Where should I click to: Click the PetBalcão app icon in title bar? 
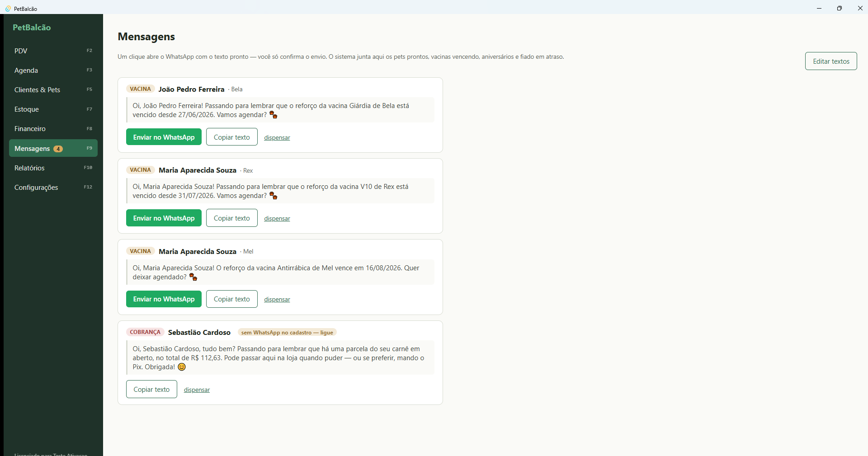[8, 9]
